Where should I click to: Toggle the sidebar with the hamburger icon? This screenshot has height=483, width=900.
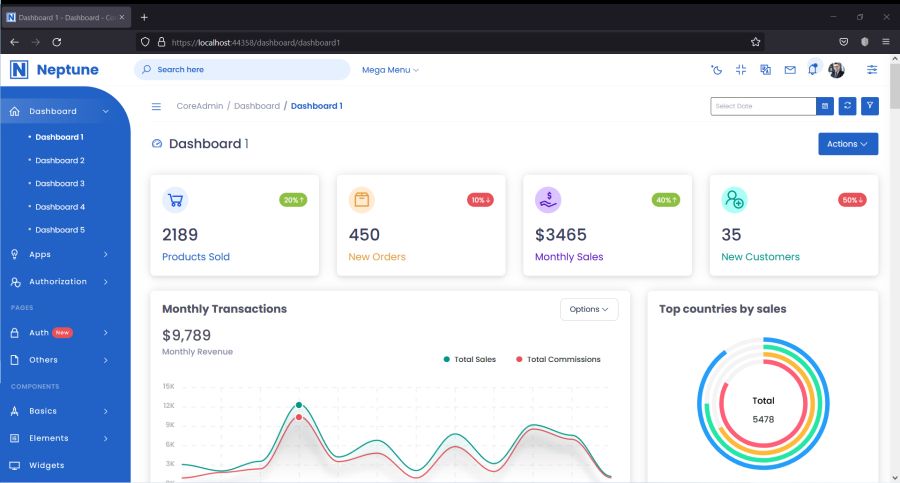156,106
